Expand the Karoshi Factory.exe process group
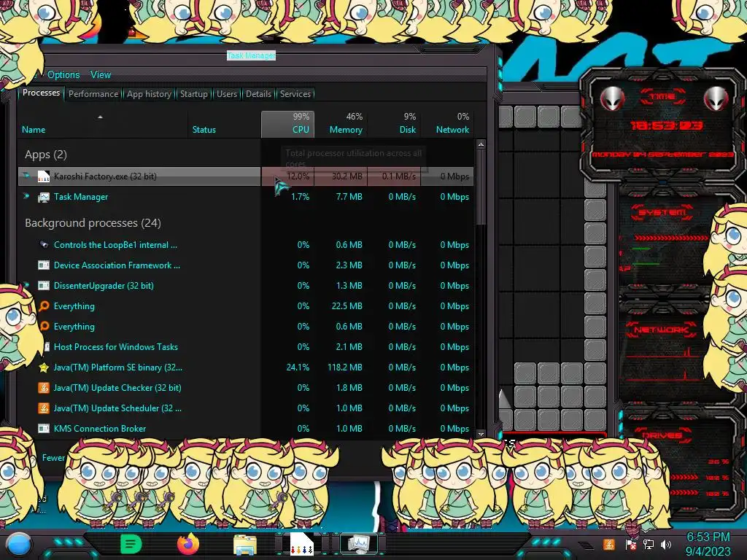Viewport: 747px width, 560px height. pyautogui.click(x=26, y=175)
